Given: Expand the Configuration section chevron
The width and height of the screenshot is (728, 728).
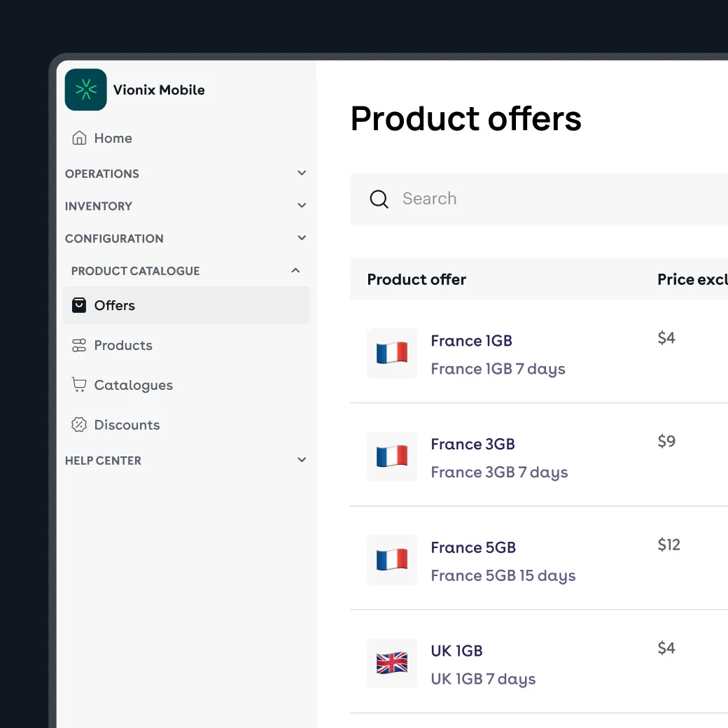Looking at the screenshot, I should (302, 238).
